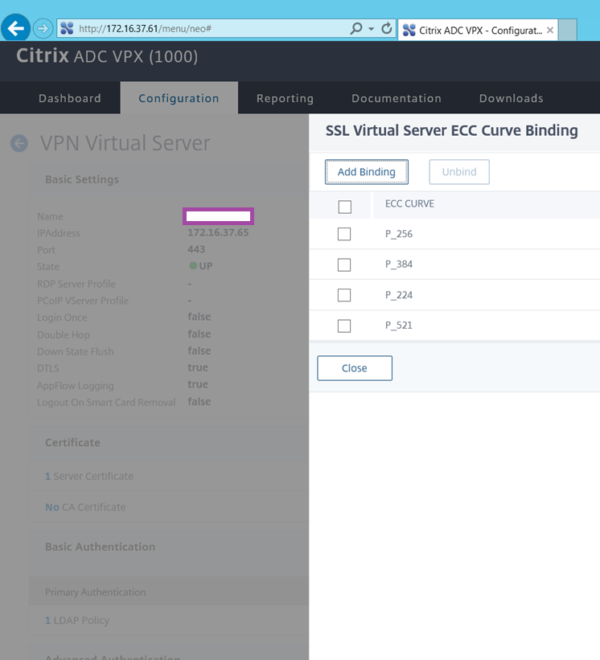Click the P_384 row text

(x=399, y=264)
